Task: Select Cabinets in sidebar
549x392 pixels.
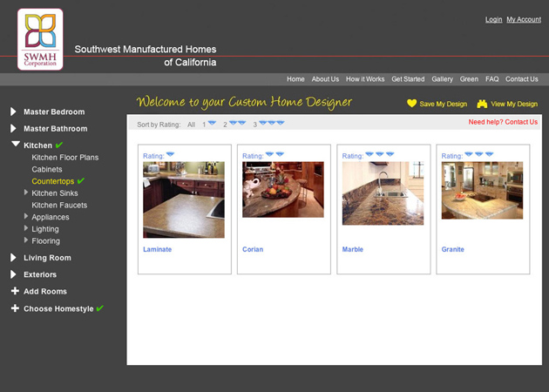Action: coord(47,169)
